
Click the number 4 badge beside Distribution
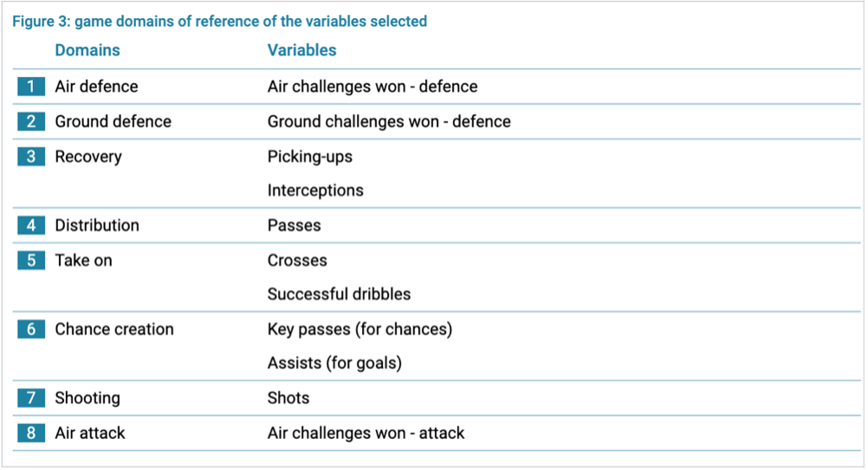[x=31, y=225]
